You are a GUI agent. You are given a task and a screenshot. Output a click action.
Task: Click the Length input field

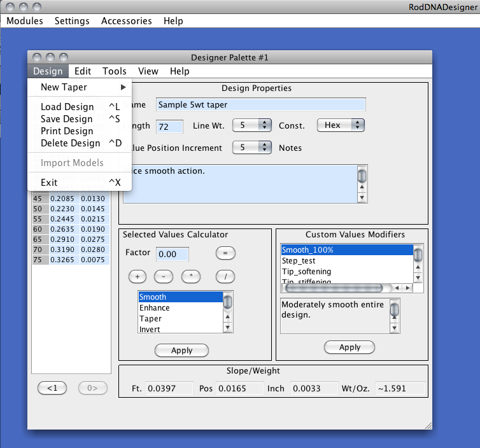(170, 127)
